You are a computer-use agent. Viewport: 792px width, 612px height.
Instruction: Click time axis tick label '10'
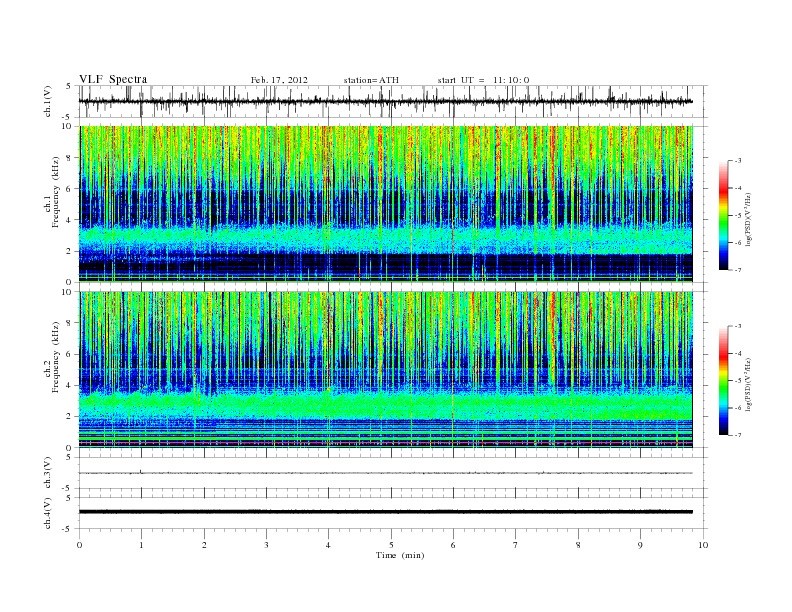point(703,545)
